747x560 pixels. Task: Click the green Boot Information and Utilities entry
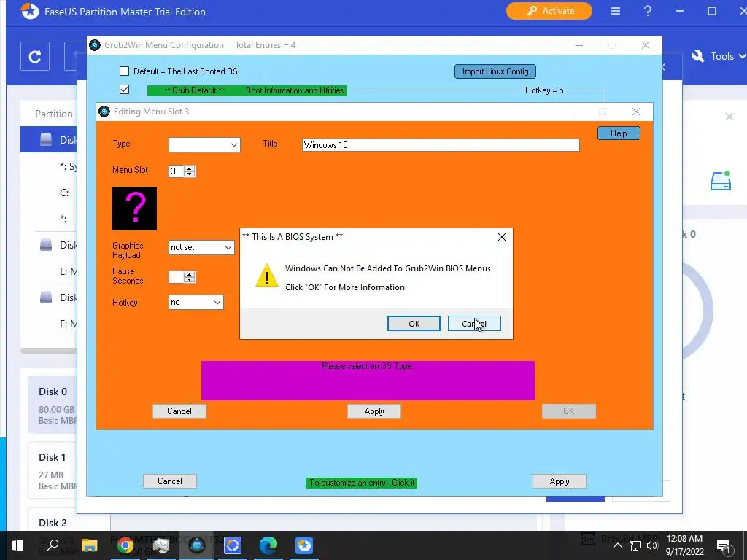pyautogui.click(x=247, y=90)
